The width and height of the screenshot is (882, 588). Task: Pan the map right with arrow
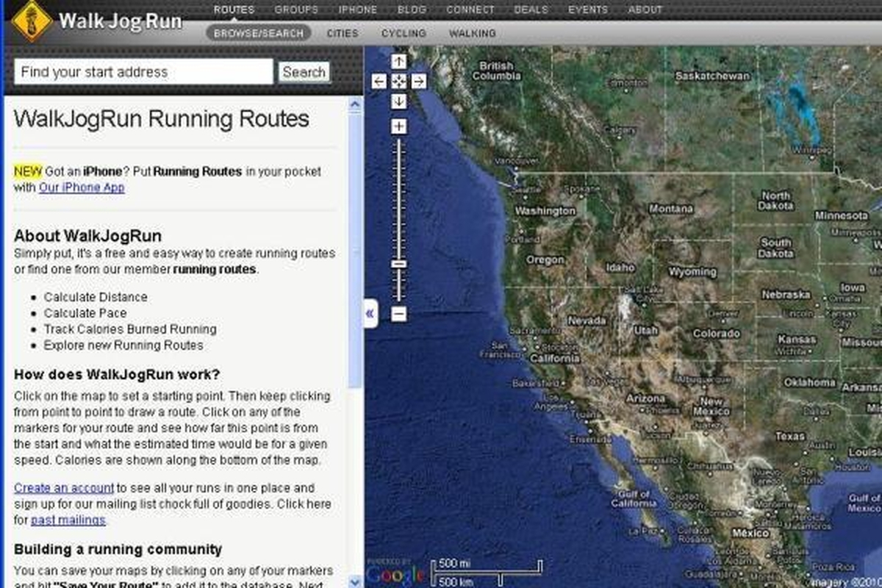[x=418, y=82]
